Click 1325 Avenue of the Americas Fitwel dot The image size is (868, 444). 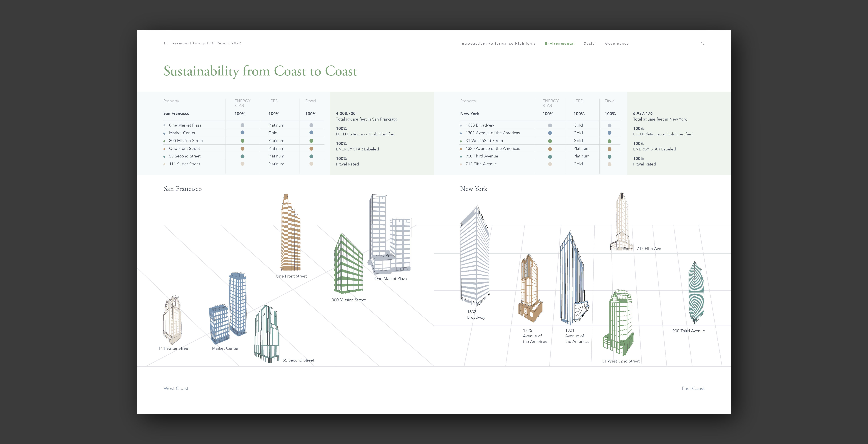pos(609,149)
